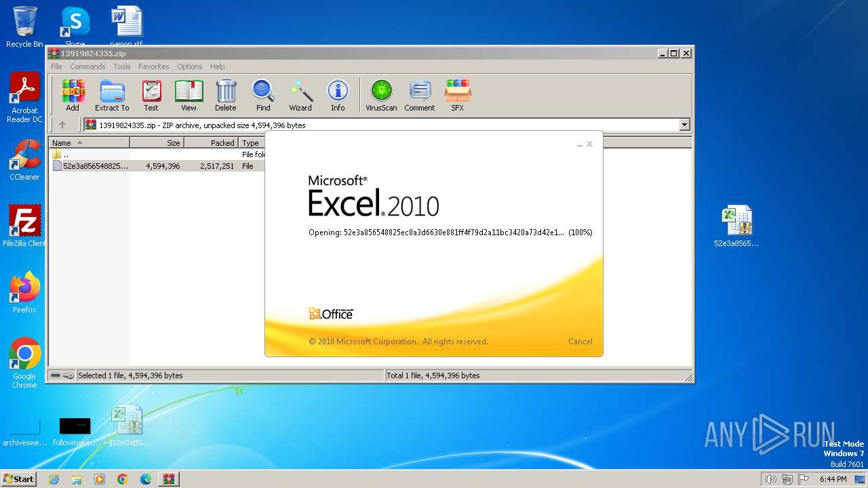The width and height of the screenshot is (868, 488).
Task: Open the Options menu
Action: tap(190, 66)
